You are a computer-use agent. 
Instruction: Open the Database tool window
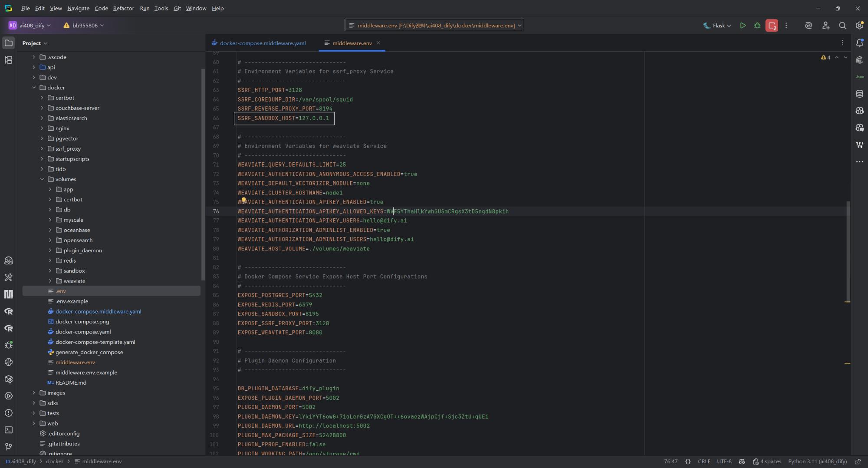click(859, 94)
